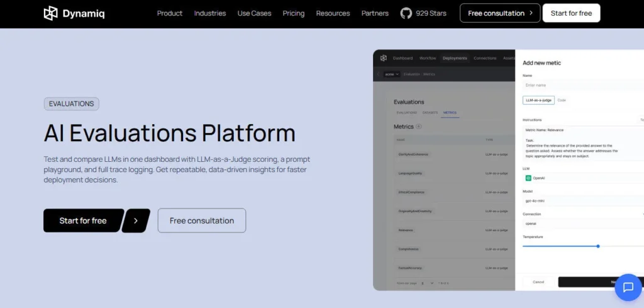Click the back chevron left of acme in the preview

378,74
